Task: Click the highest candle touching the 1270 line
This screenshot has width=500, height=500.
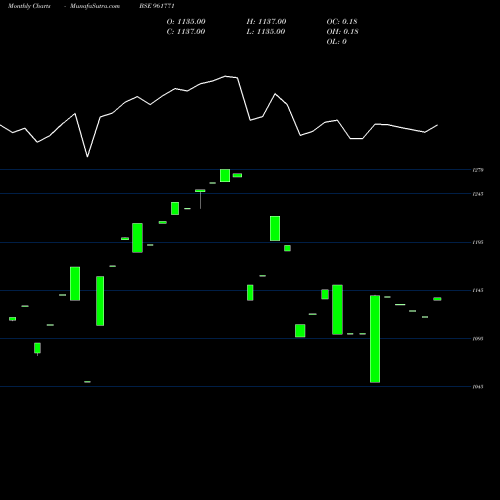Action: coord(225,176)
